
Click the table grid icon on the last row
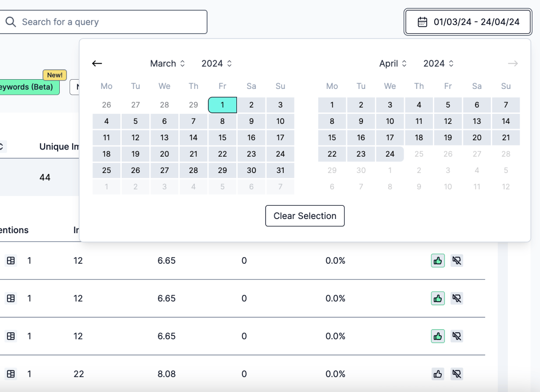click(11, 374)
